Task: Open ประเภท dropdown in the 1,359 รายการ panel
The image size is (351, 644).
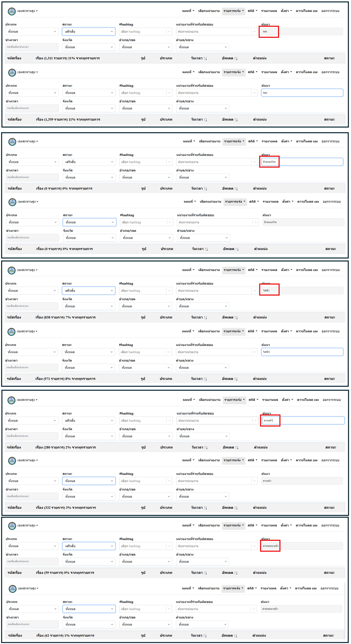Action: tap(32, 93)
